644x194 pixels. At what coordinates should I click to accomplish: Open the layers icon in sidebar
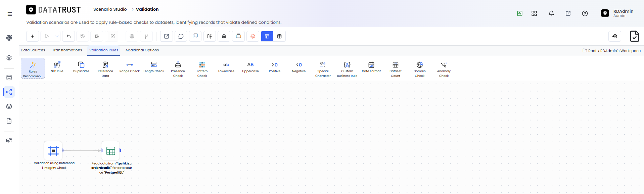(x=9, y=106)
